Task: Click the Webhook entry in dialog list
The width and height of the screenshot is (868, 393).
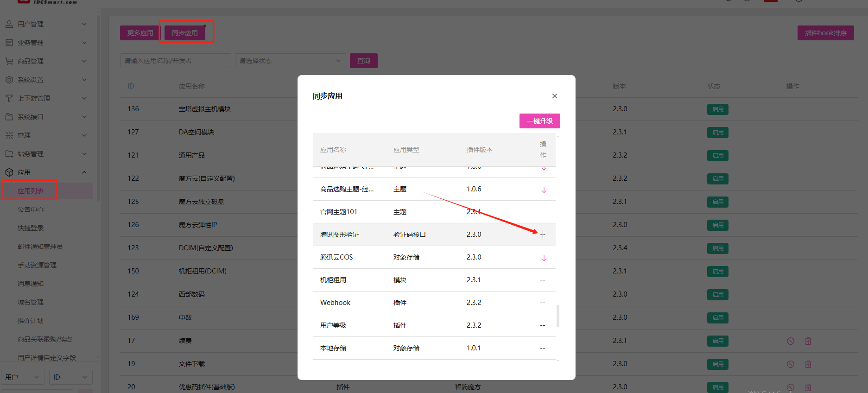Action: point(335,303)
